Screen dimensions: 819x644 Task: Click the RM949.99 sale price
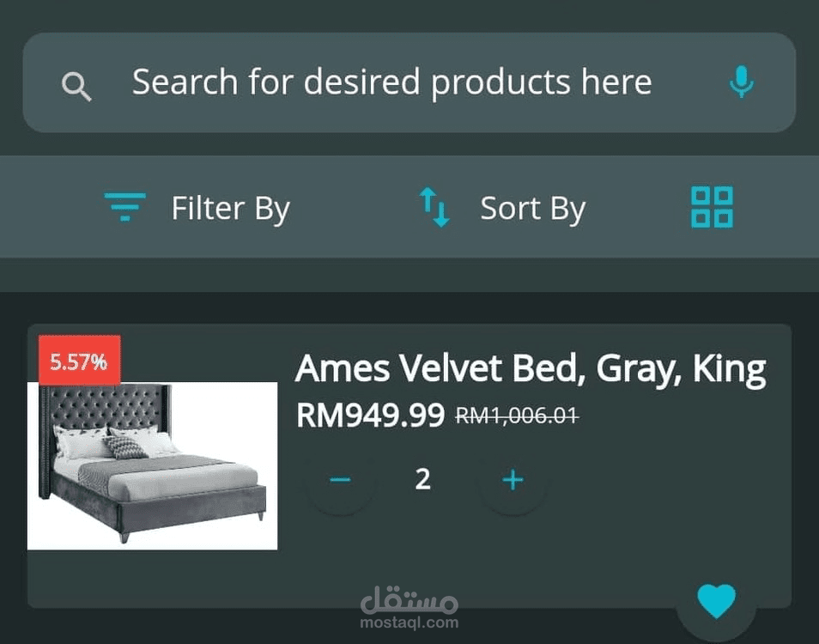point(370,416)
